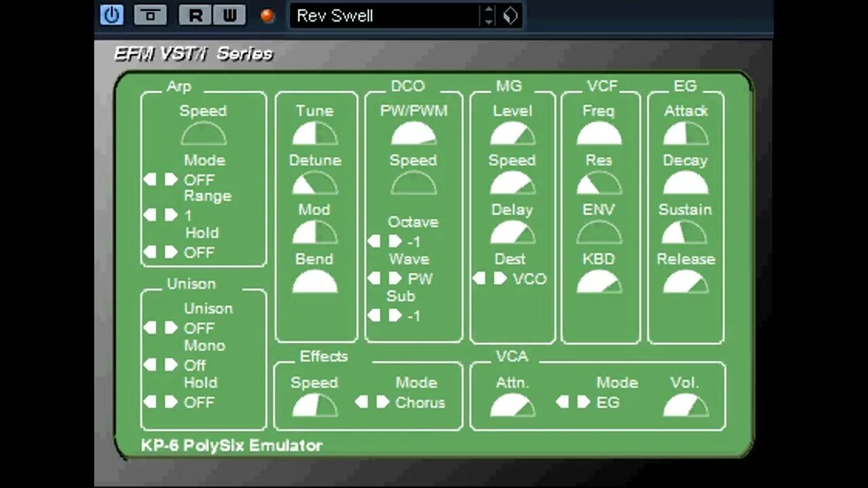Click the Effects Speed knob
The width and height of the screenshot is (868, 488).
tap(315, 406)
